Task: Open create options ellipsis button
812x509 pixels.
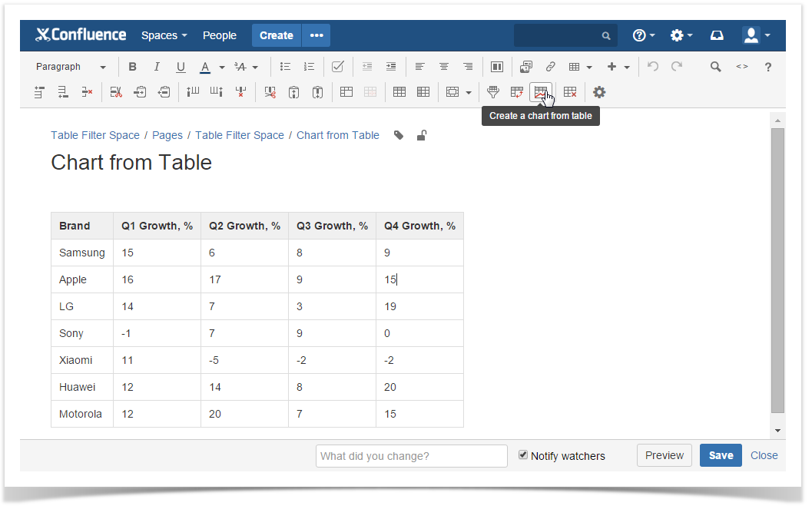Action: (317, 35)
